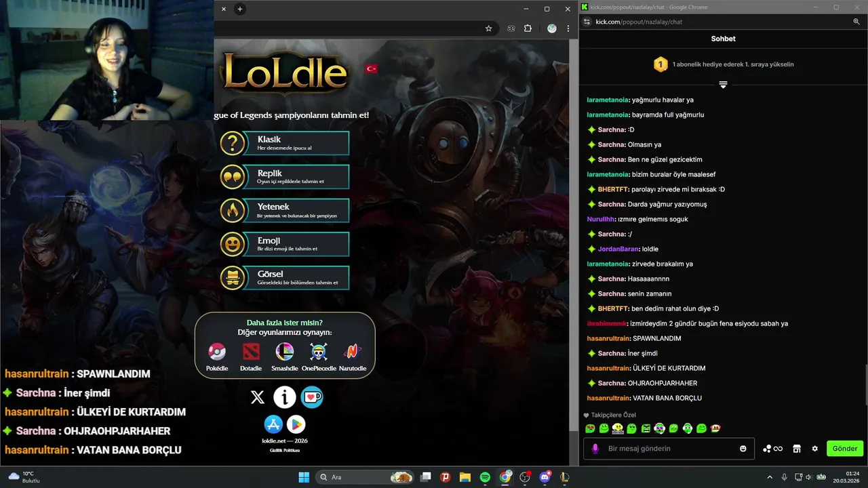Open the info about icon
Image resolution: width=868 pixels, height=488 pixels.
285,398
